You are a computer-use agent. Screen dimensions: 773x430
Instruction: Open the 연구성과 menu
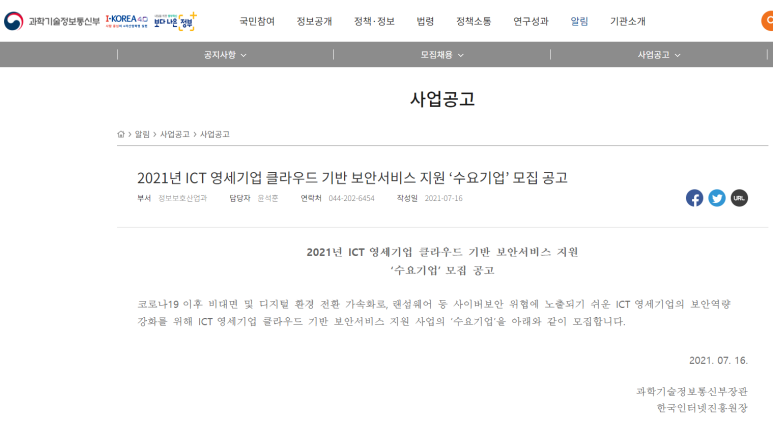point(531,21)
